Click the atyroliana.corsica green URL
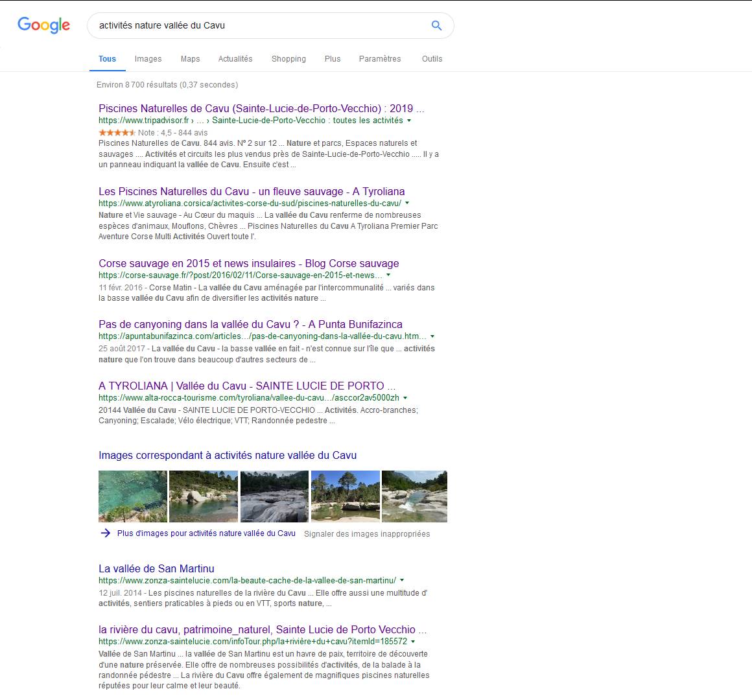The height and width of the screenshot is (700, 752). pos(250,204)
